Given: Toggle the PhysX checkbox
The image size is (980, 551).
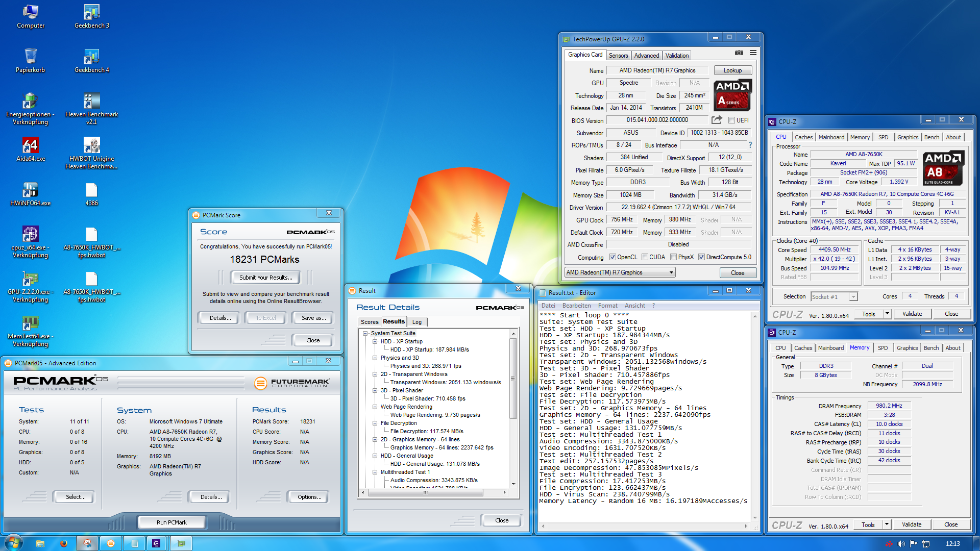Looking at the screenshot, I should coord(673,257).
